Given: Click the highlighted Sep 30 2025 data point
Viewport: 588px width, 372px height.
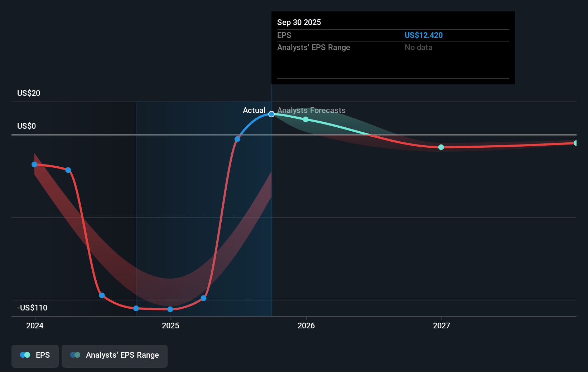Looking at the screenshot, I should tap(271, 114).
